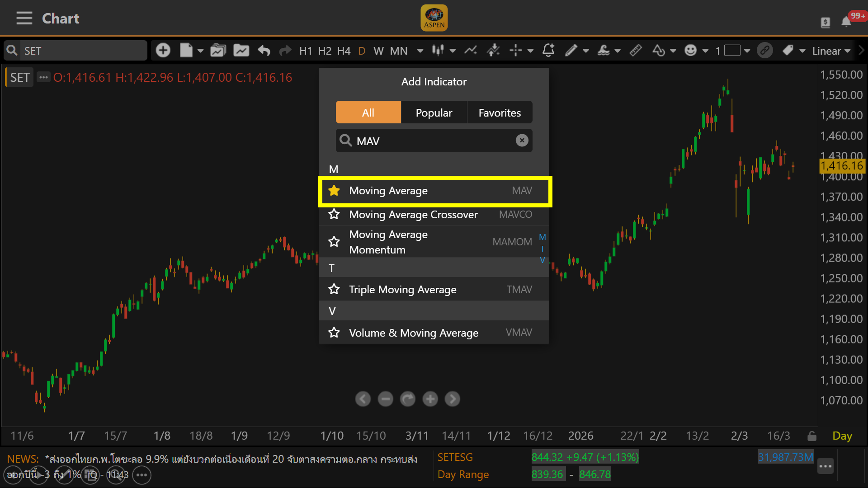Image resolution: width=868 pixels, height=488 pixels.
Task: Unfavorite the Moving Average star
Action: [x=334, y=191]
